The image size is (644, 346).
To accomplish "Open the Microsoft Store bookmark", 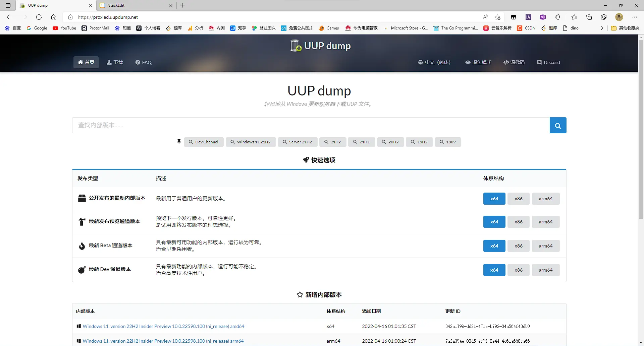I will click(406, 28).
